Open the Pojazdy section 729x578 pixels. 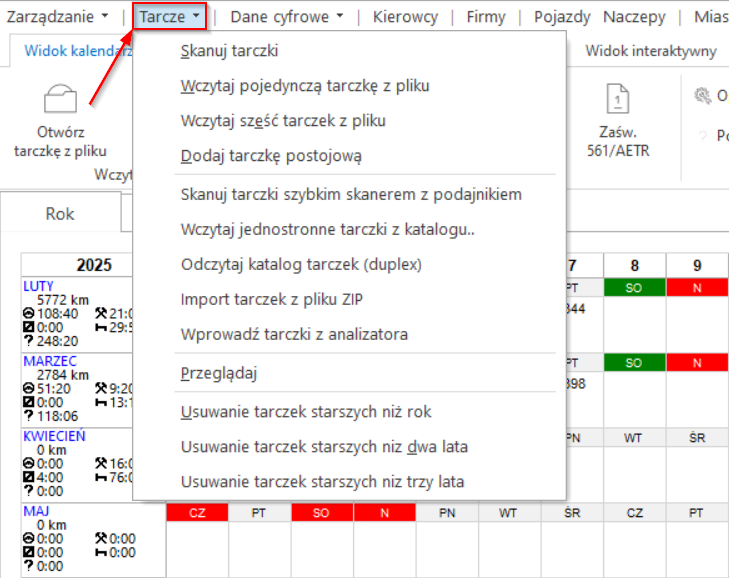click(x=562, y=17)
